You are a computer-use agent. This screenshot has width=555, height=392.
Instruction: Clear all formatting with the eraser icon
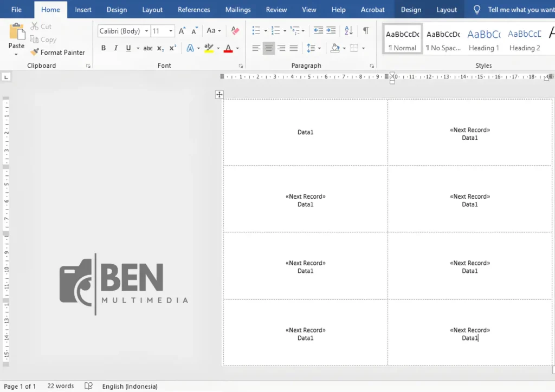coord(234,31)
